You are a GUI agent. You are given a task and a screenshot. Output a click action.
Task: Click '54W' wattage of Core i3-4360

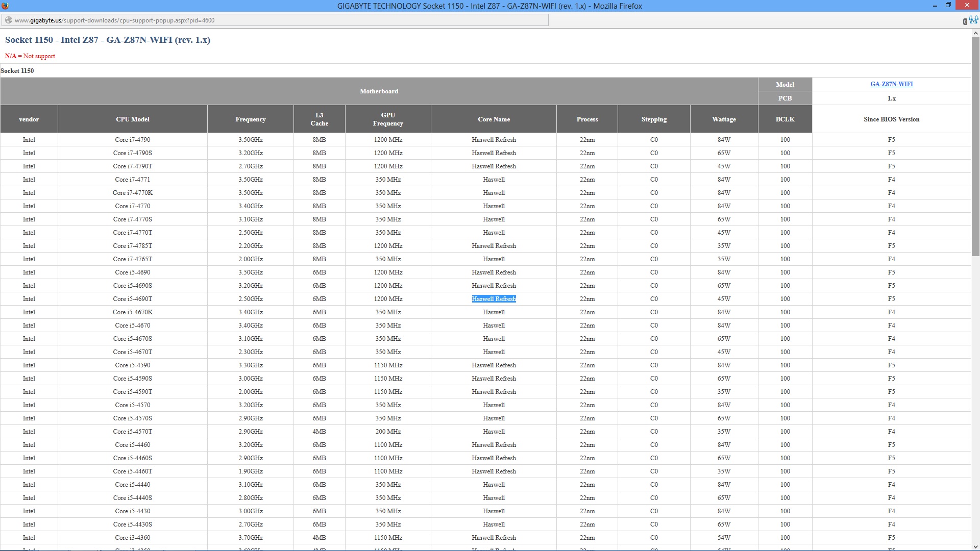[724, 538]
